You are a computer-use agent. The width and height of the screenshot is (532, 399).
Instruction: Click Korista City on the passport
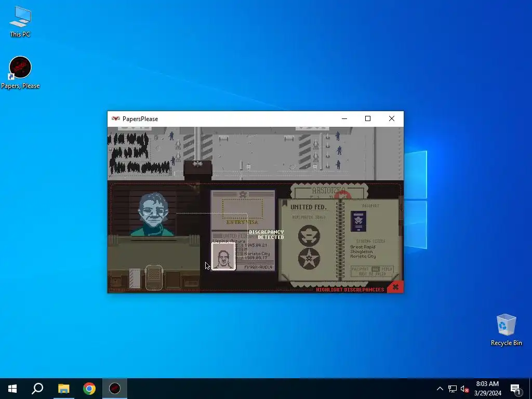click(x=257, y=254)
